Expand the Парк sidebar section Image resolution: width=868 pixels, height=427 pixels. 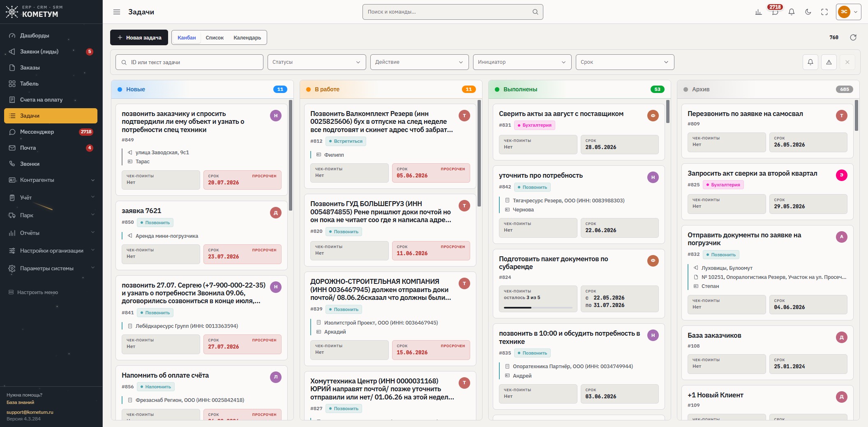51,215
